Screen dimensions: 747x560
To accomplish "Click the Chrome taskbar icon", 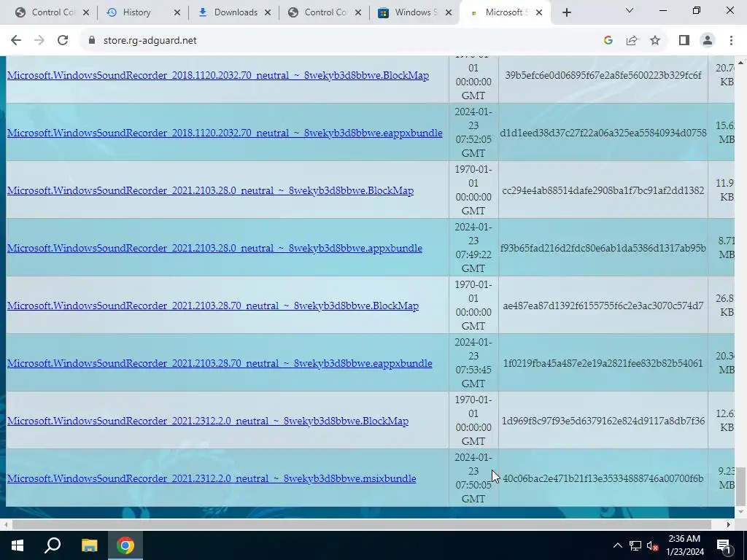I will [125, 545].
